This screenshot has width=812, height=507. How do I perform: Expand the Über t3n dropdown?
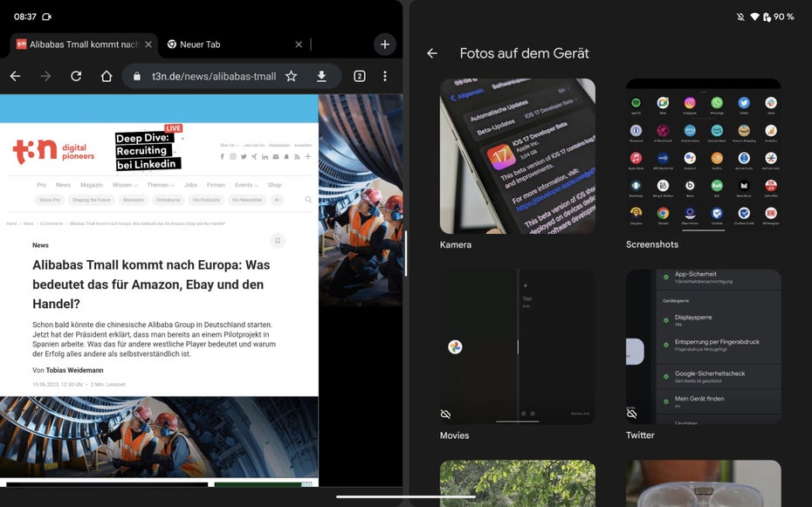tap(229, 146)
